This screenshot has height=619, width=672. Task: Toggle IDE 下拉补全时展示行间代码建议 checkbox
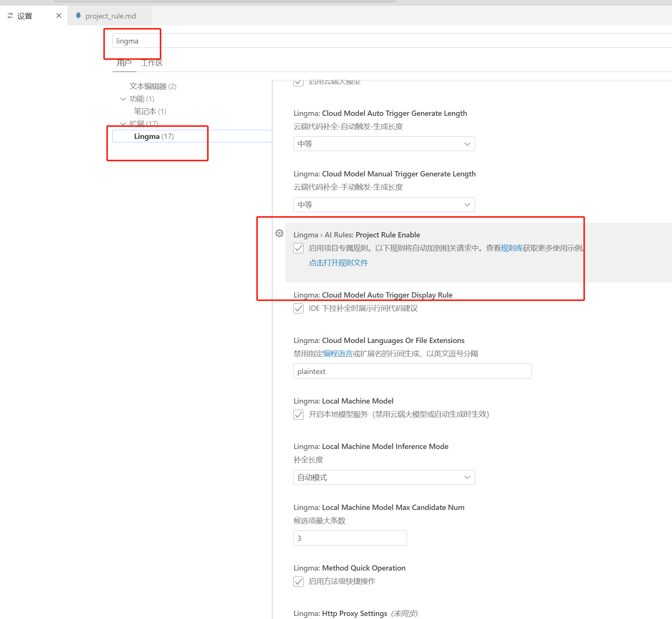coord(298,308)
